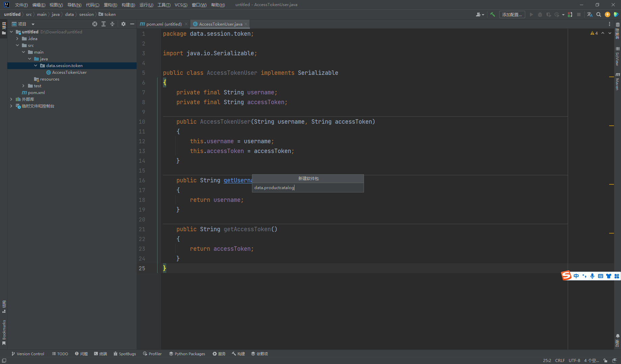Click the Debug bug icon in toolbar
The width and height of the screenshot is (621, 364).
click(x=540, y=14)
